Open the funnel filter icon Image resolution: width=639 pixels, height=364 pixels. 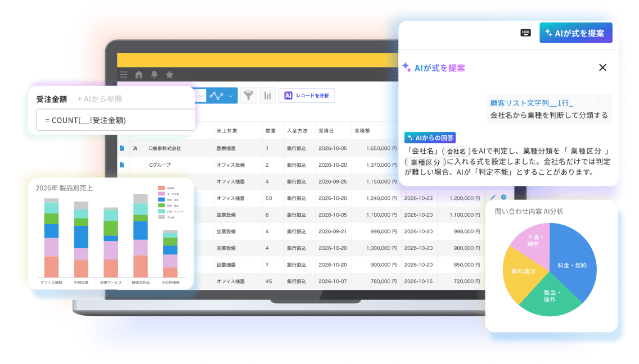[248, 95]
